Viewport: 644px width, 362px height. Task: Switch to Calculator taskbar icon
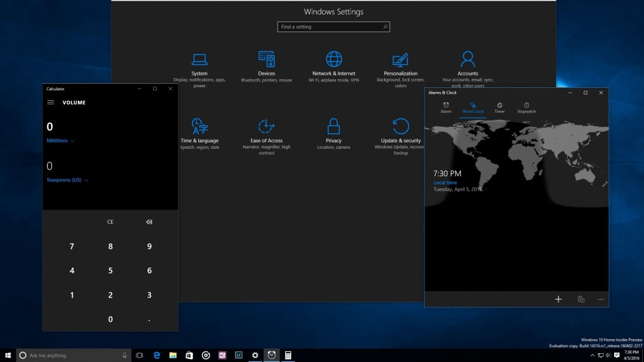(x=288, y=355)
